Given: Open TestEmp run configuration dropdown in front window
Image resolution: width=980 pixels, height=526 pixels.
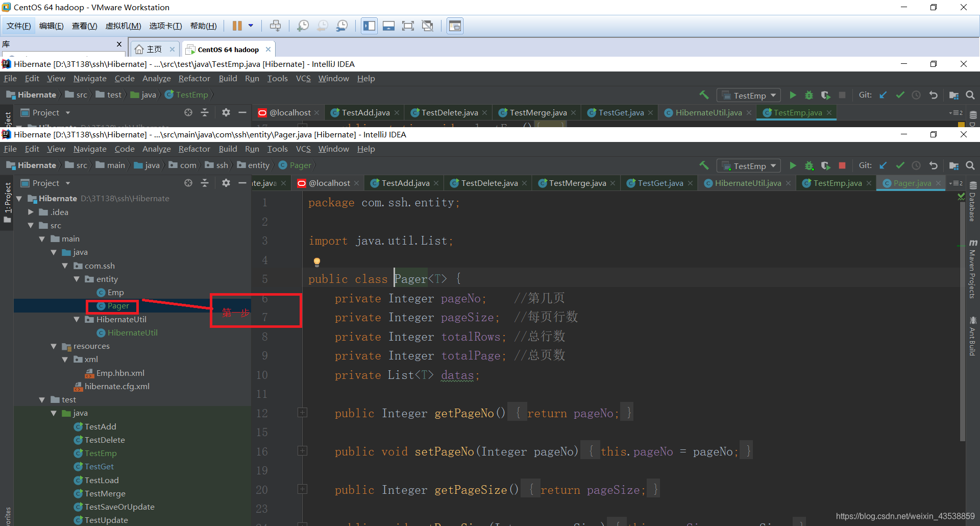Looking at the screenshot, I should point(749,166).
